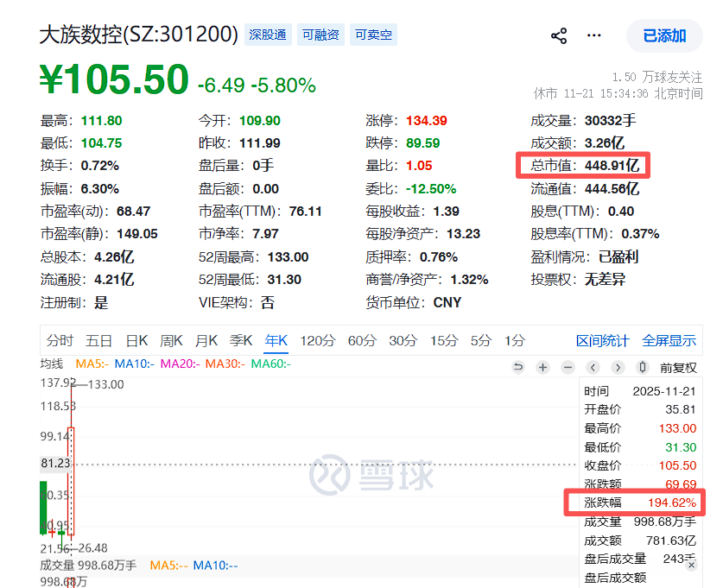The height and width of the screenshot is (588, 723).
Task: Click the chart undo/reset arrow icon
Action: tap(518, 367)
